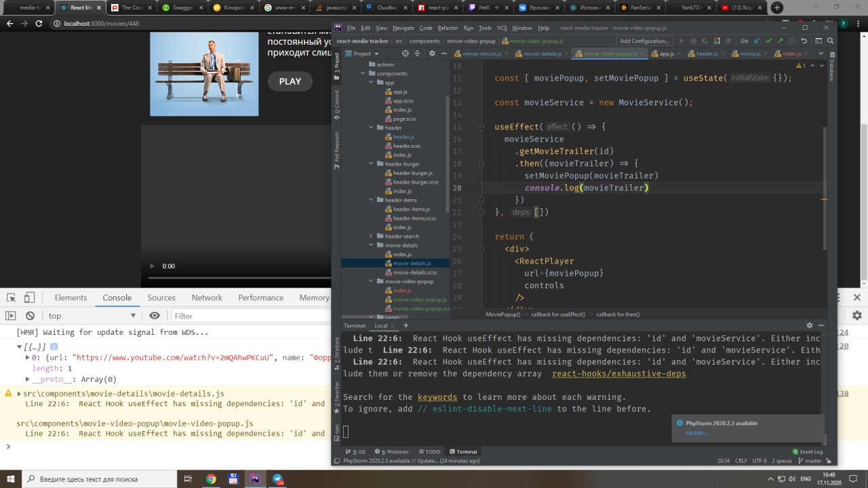Collapse the logged [{…}] array in console
This screenshot has width=868, height=488.
20,347
